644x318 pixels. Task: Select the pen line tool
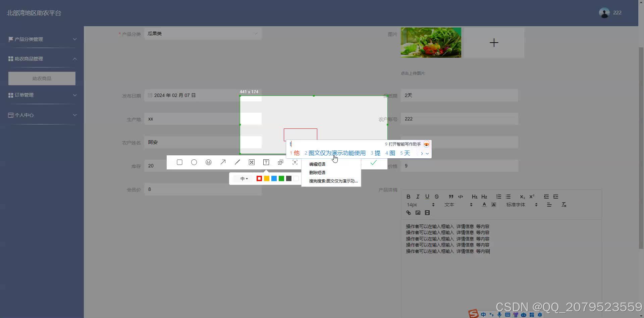tap(237, 162)
